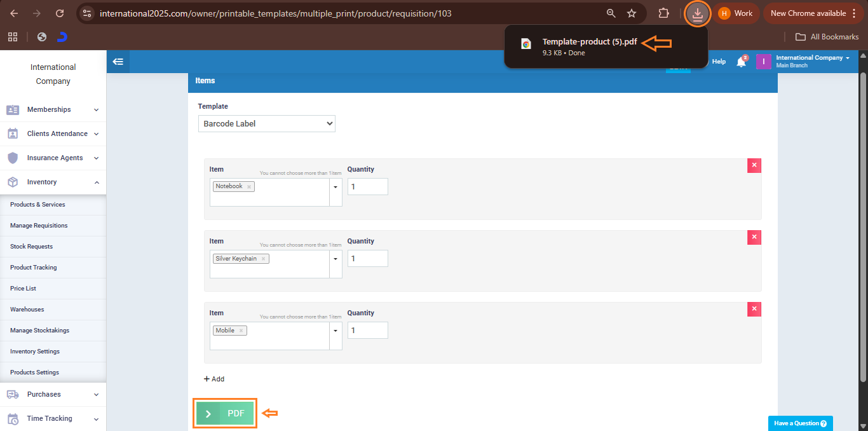The image size is (868, 431).
Task: Bookmark this page with the star icon
Action: [x=632, y=13]
